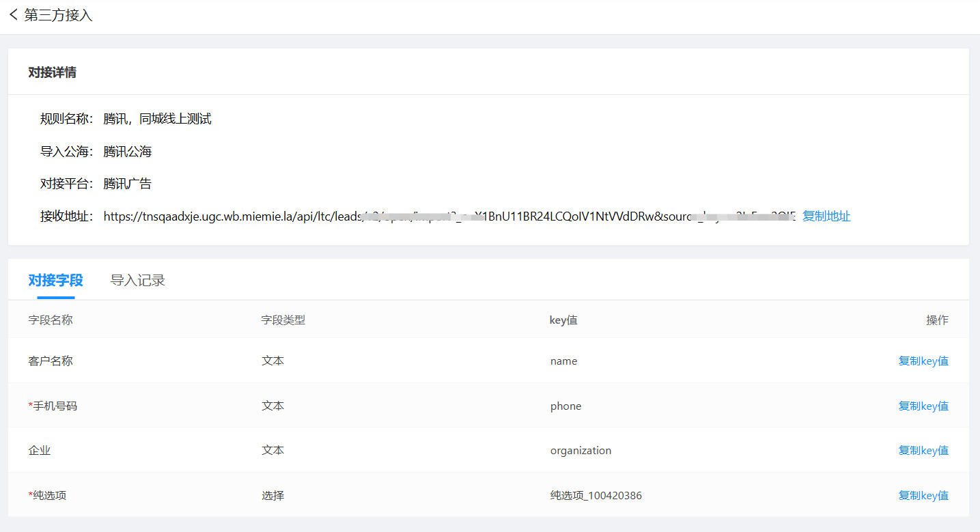Select the 客户名称 field name cell
The image size is (980, 532).
point(51,361)
